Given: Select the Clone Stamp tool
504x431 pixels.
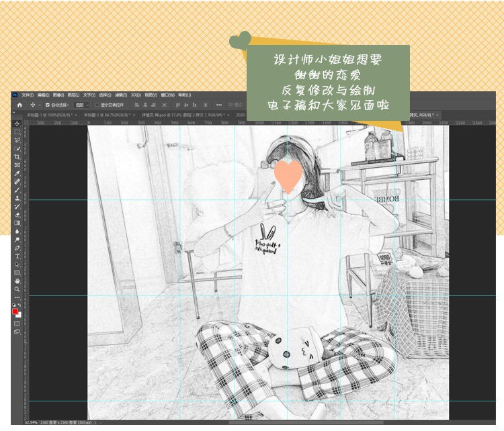Looking at the screenshot, I should (x=17, y=198).
